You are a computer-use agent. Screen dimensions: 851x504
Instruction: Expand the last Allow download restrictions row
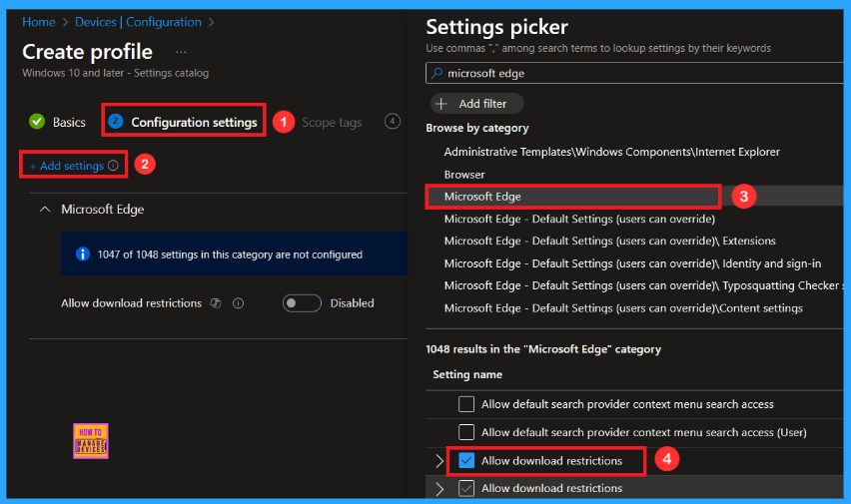pos(439,489)
